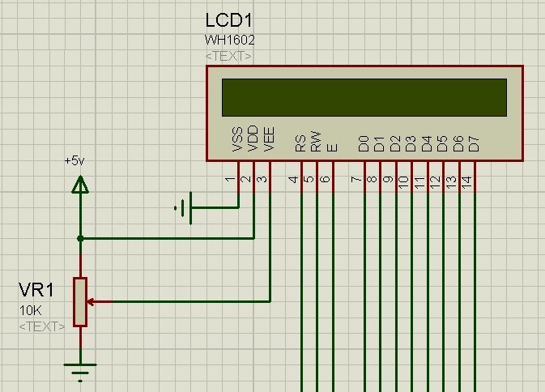Viewport: 545px width, 392px height.
Task: Select the <TEXT> placeholder under WH1602
Action: (228, 56)
